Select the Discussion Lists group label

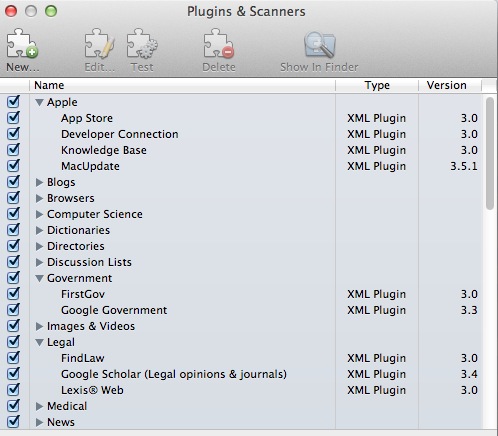[89, 262]
